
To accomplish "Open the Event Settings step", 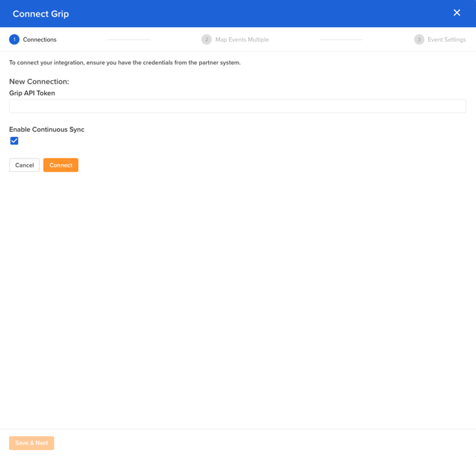I will click(x=446, y=39).
